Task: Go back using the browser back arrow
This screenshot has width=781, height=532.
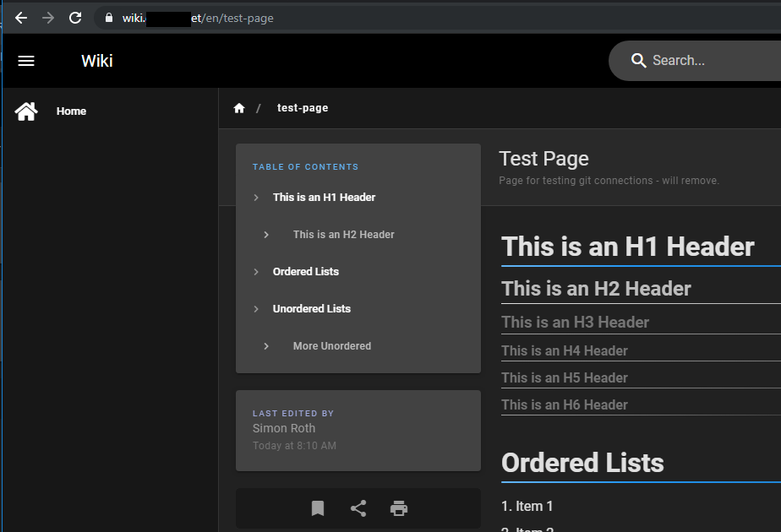Action: point(20,17)
